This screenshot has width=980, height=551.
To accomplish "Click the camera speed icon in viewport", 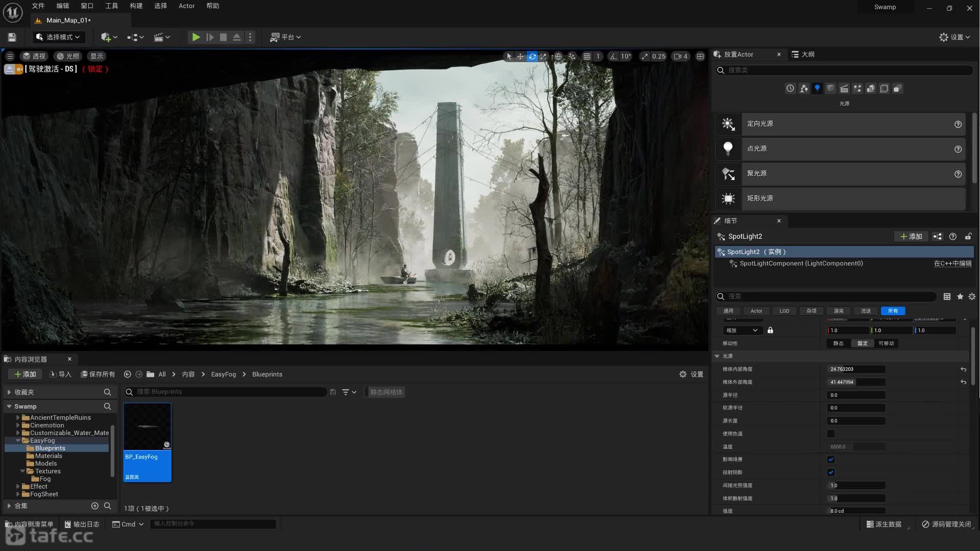I will (x=677, y=57).
